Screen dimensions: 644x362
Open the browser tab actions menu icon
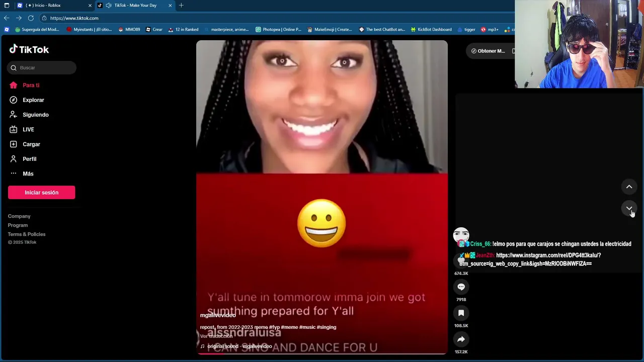[7, 6]
